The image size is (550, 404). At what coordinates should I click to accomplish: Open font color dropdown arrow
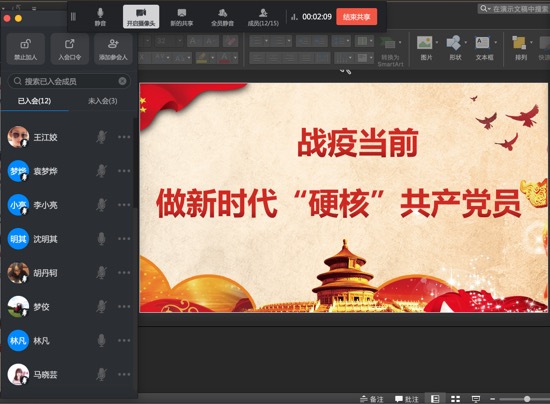point(235,57)
